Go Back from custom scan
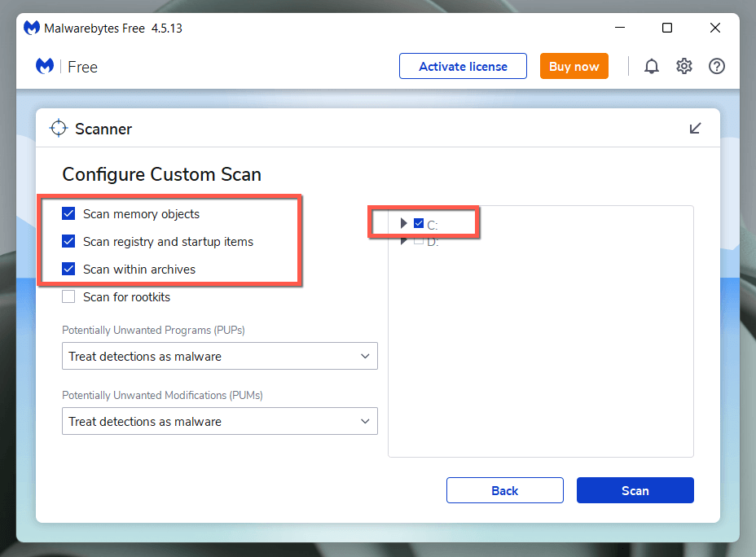Image resolution: width=756 pixels, height=557 pixels. coord(505,490)
